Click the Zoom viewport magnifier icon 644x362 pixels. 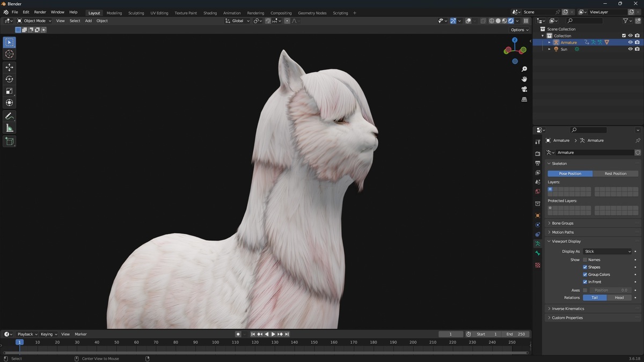tap(524, 69)
